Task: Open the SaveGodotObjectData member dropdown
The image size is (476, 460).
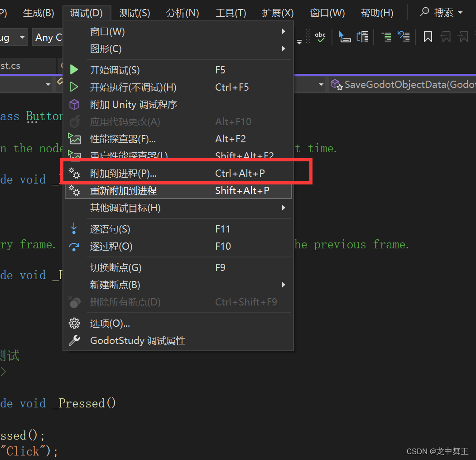Action: point(403,84)
